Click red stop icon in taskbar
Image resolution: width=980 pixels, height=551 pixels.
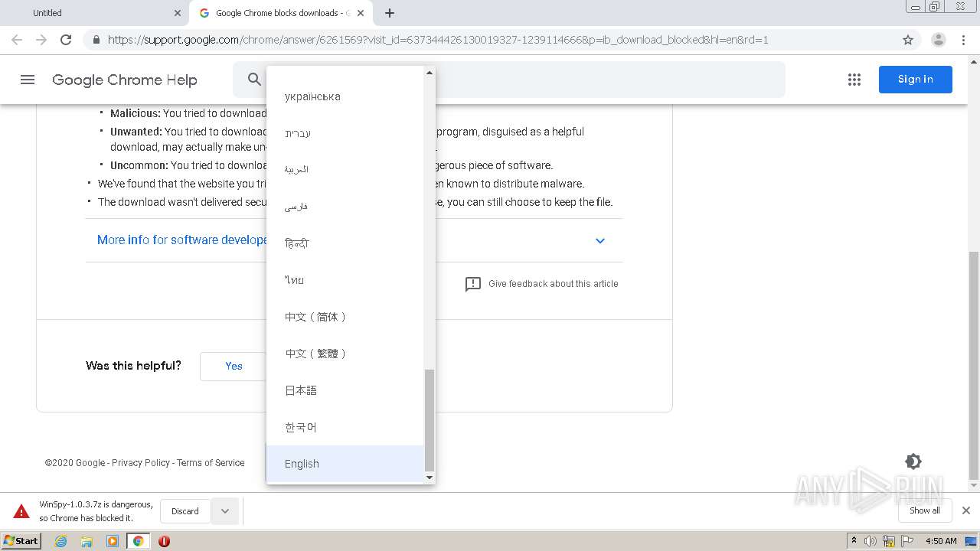164,541
